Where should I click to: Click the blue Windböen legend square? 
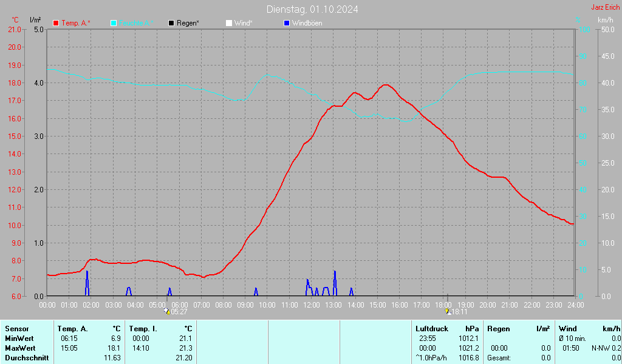(x=287, y=23)
